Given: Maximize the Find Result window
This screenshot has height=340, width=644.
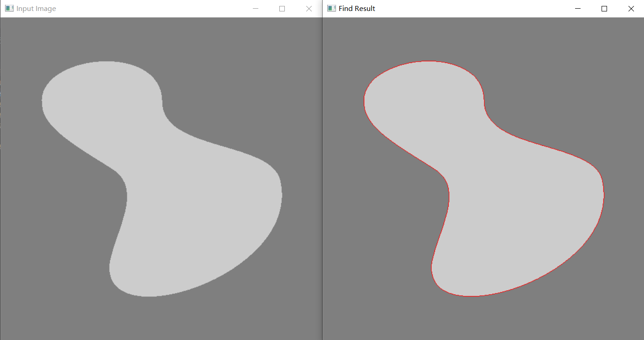Looking at the screenshot, I should pyautogui.click(x=604, y=9).
